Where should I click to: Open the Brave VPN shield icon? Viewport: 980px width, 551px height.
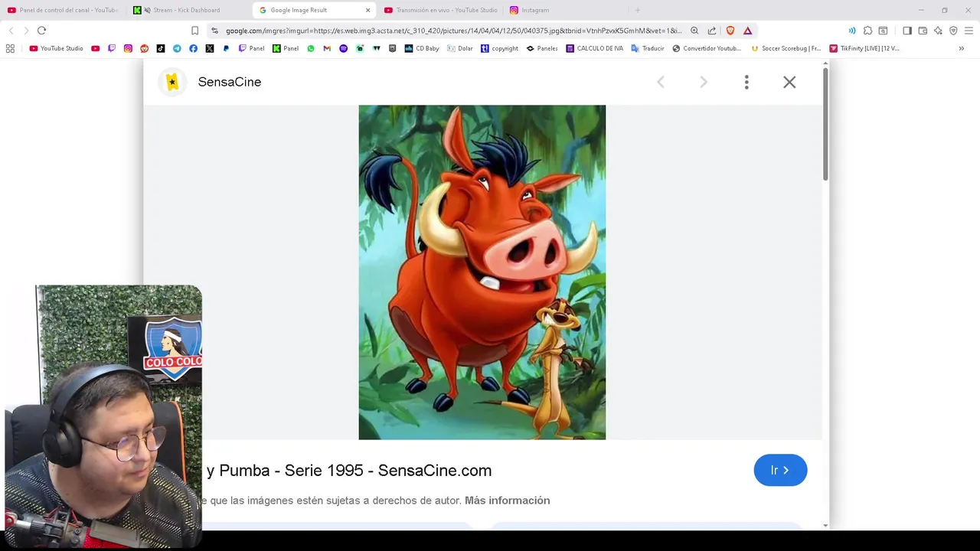click(x=953, y=31)
